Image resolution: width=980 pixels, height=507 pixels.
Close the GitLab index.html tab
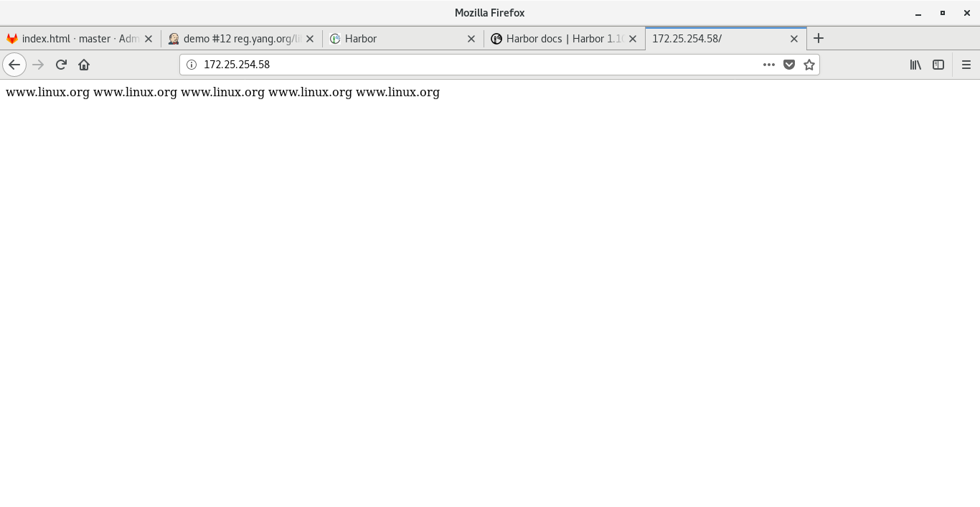(x=149, y=39)
